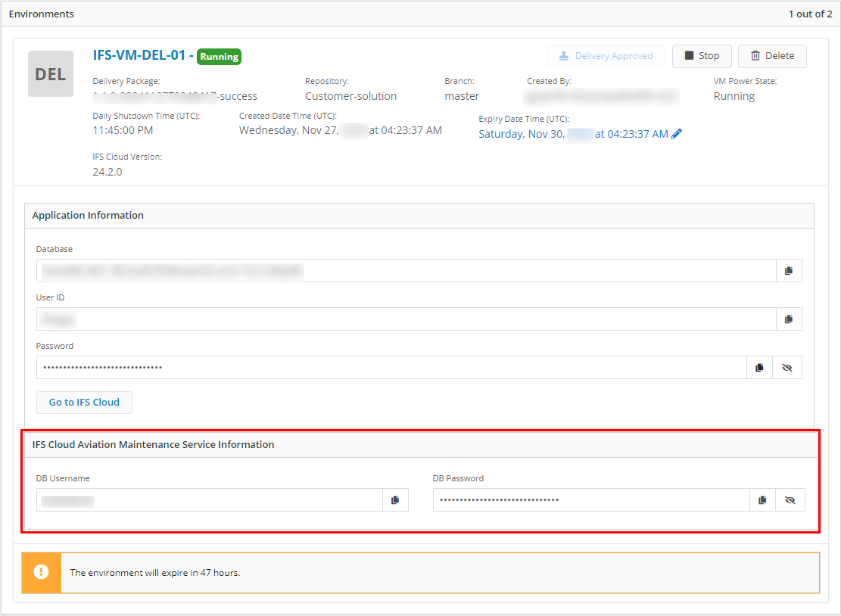The height and width of the screenshot is (616, 841).
Task: Copy the DB Password value
Action: coord(762,500)
